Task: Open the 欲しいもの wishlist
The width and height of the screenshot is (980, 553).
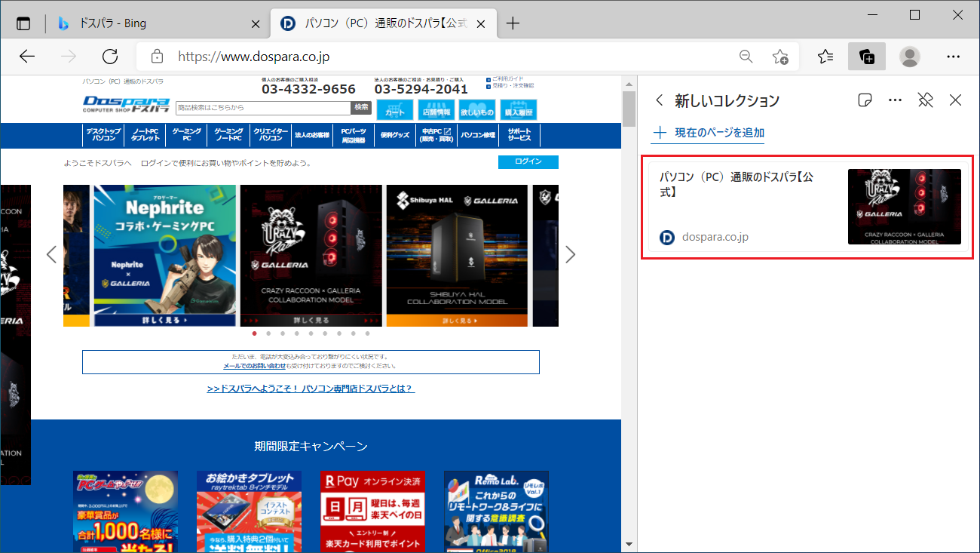Action: coord(477,110)
